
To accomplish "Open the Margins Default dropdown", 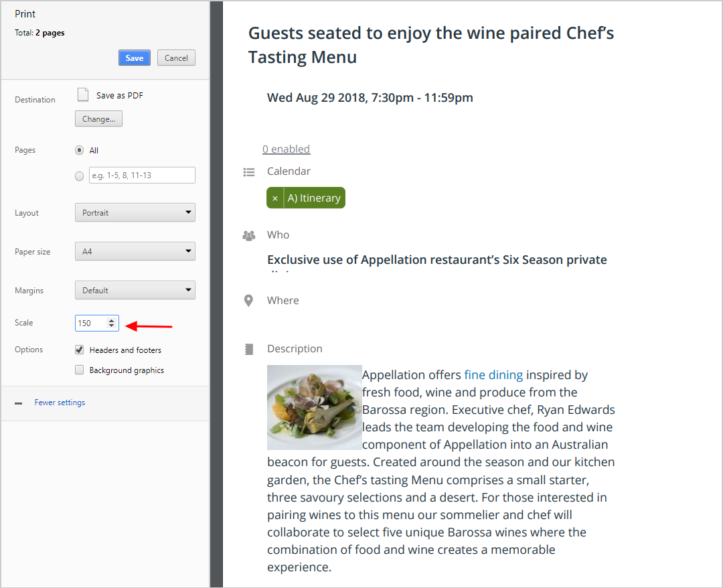I will coord(135,290).
